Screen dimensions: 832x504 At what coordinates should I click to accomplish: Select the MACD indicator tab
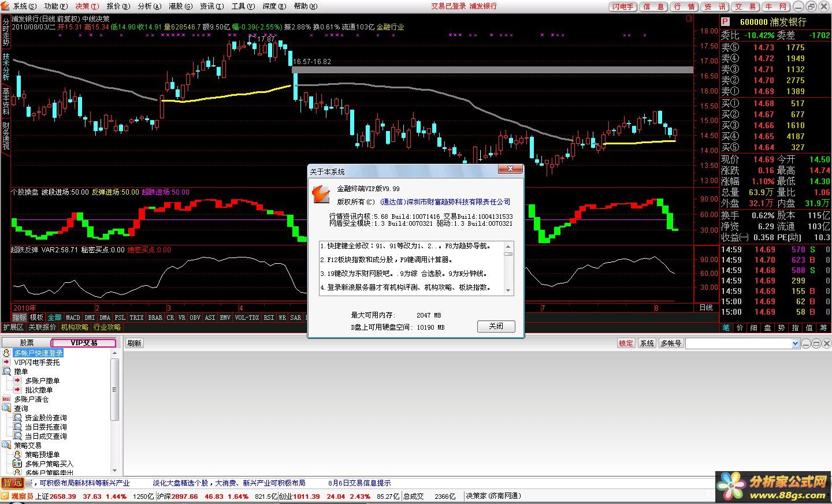point(73,318)
